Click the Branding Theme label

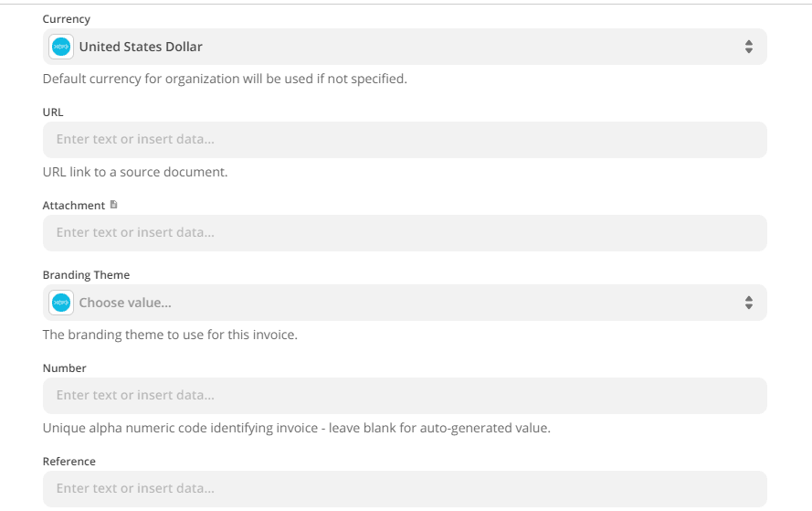[86, 275]
